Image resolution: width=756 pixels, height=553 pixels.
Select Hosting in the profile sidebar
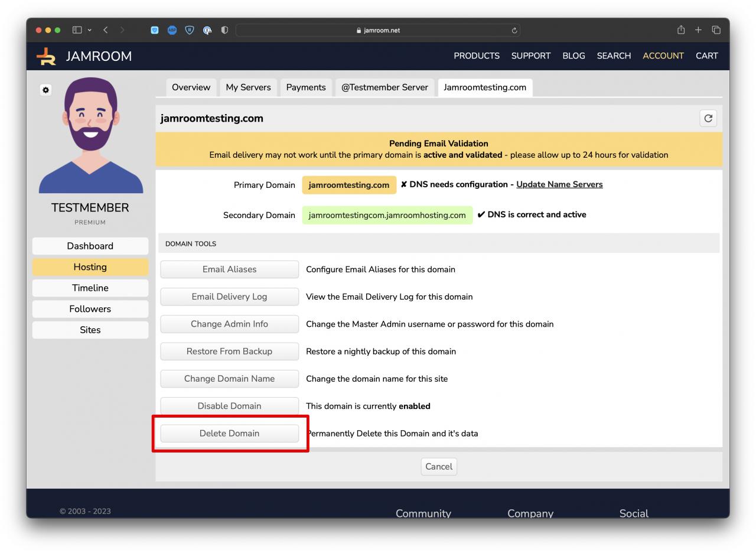point(90,267)
